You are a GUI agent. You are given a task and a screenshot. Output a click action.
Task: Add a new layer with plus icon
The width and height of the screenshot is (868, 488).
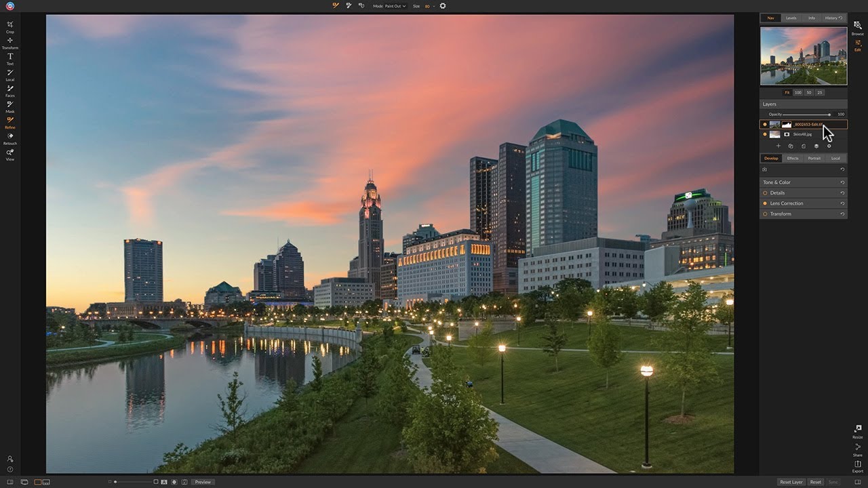(x=778, y=146)
